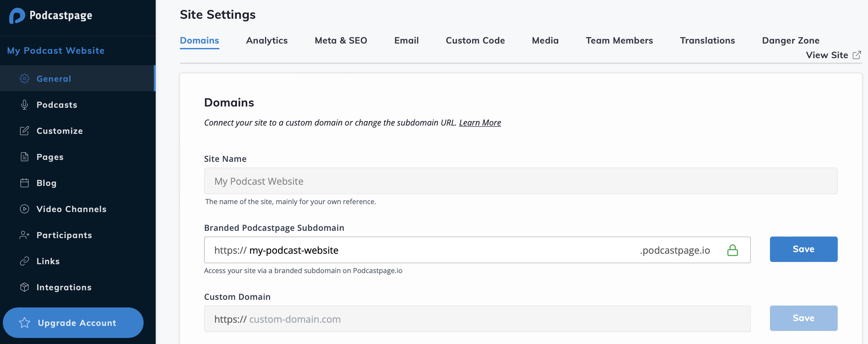Click the Podcastpage logo
Viewport: 868px width, 344px height.
coord(18,15)
